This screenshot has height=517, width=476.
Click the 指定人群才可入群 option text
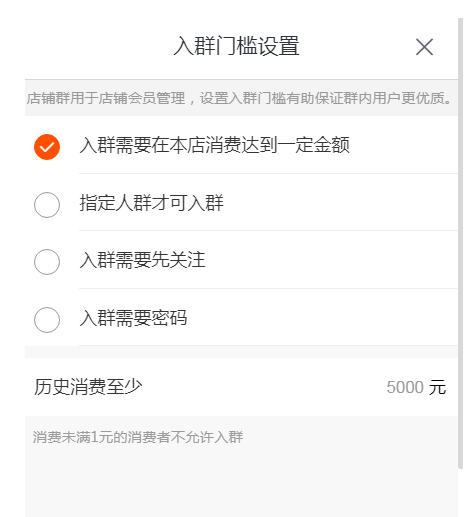point(151,203)
